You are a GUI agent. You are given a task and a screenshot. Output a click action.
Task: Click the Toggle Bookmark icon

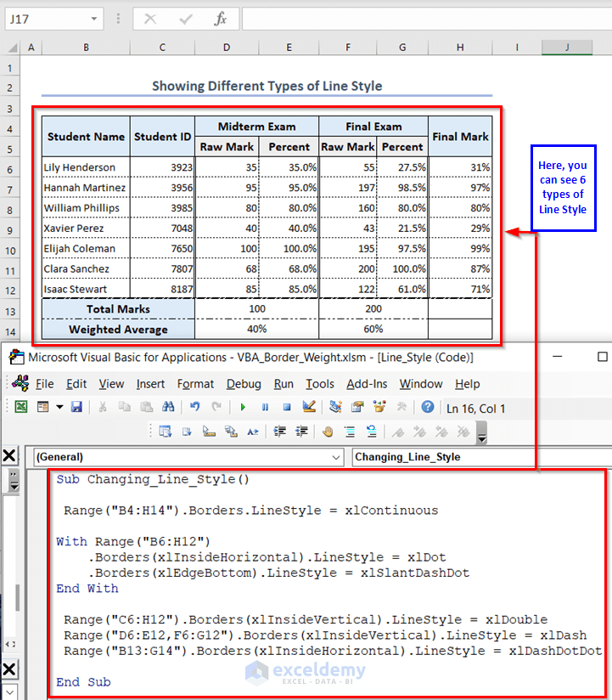[x=398, y=432]
